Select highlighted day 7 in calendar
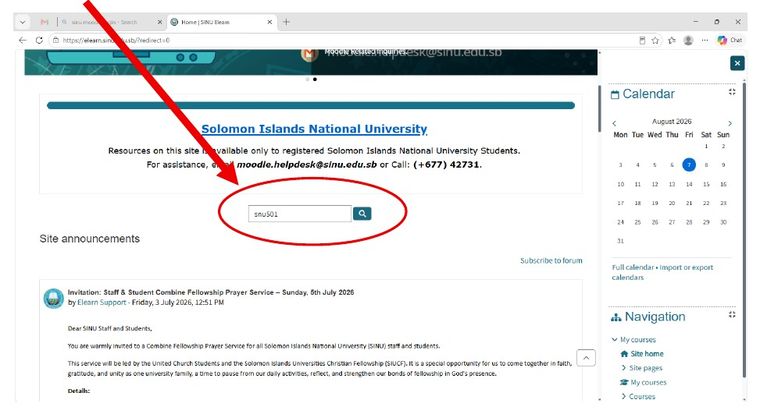 (x=689, y=165)
